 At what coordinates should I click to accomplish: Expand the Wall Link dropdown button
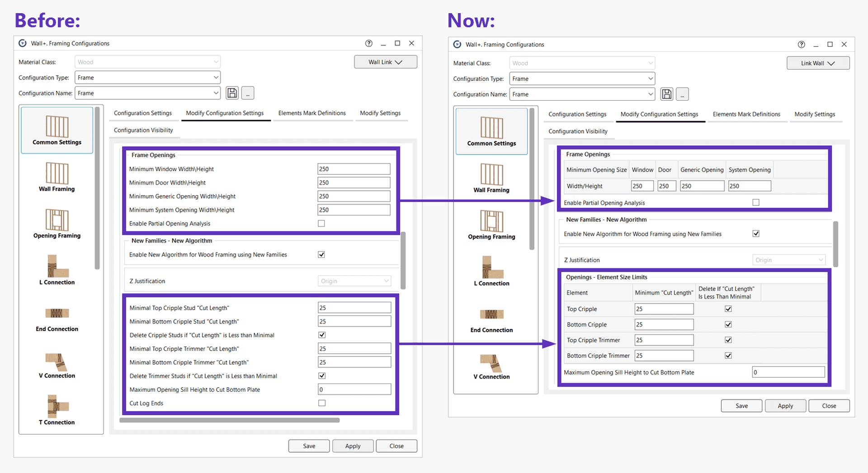385,62
